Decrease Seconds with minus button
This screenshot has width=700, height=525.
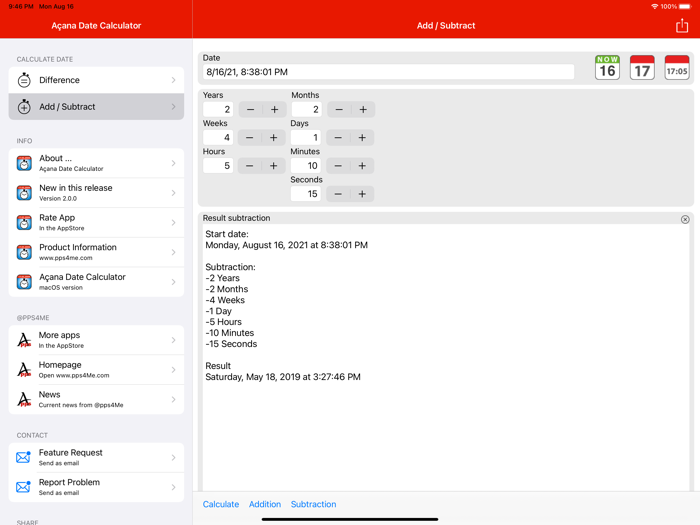point(338,194)
